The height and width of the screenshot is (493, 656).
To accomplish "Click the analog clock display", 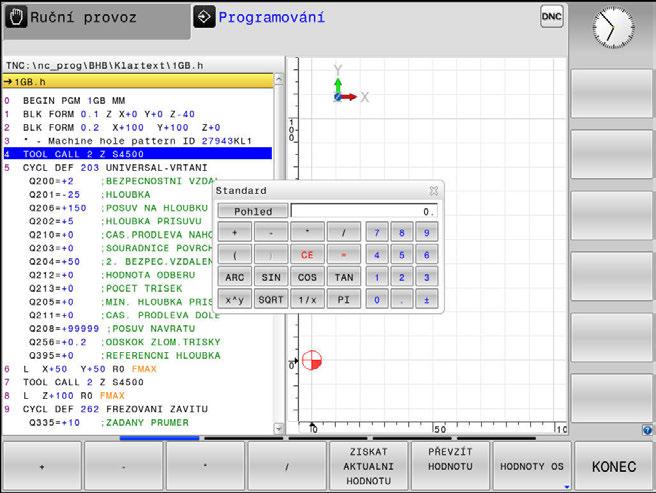I will (x=613, y=28).
